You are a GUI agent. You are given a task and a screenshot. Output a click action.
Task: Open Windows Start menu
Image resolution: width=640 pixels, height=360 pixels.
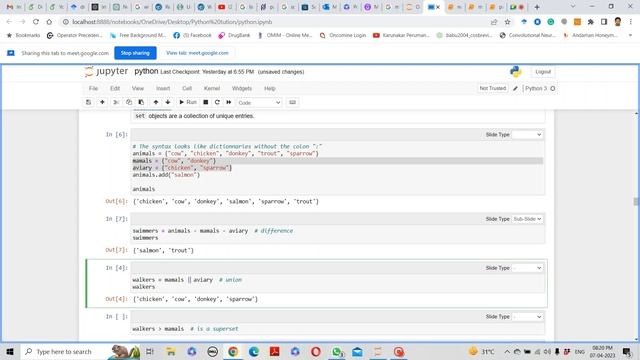coord(10,351)
